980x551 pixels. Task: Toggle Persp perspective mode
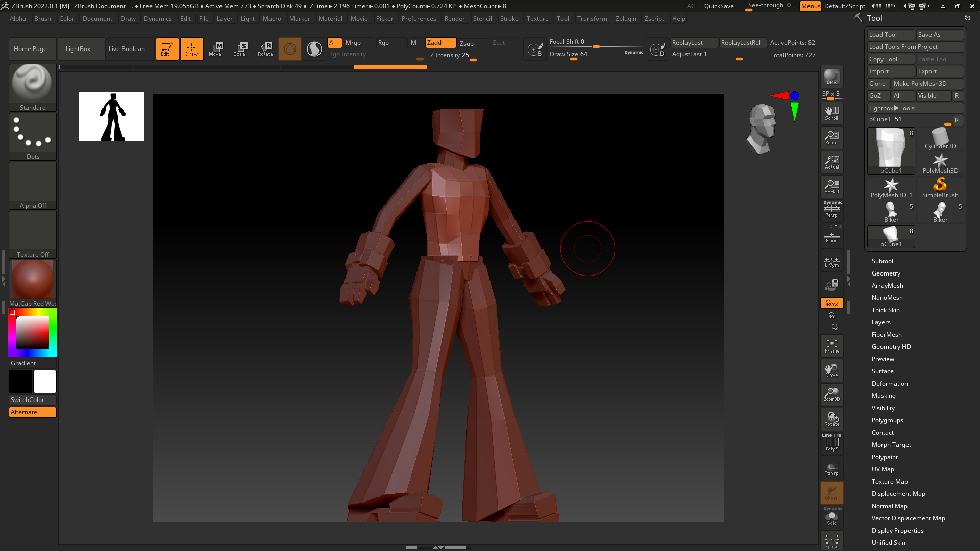831,210
